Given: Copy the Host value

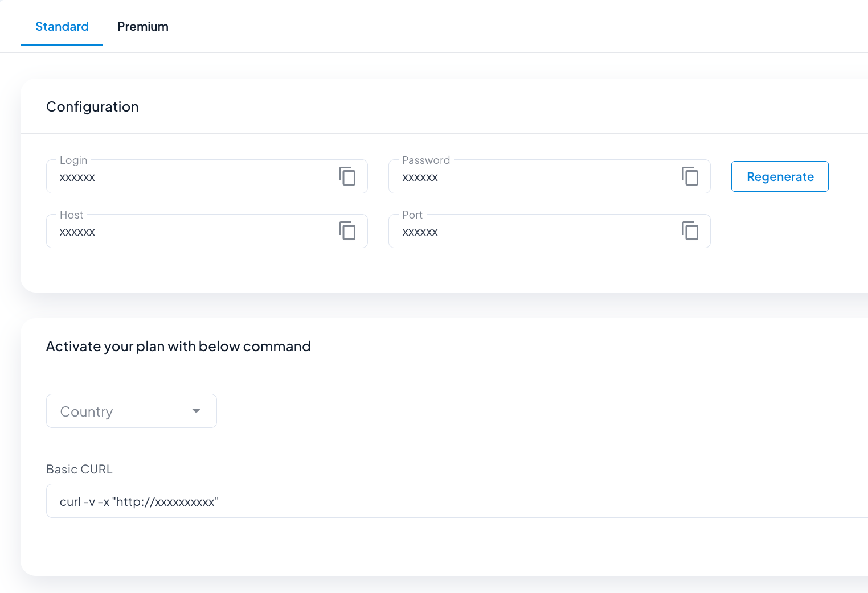Looking at the screenshot, I should 347,231.
